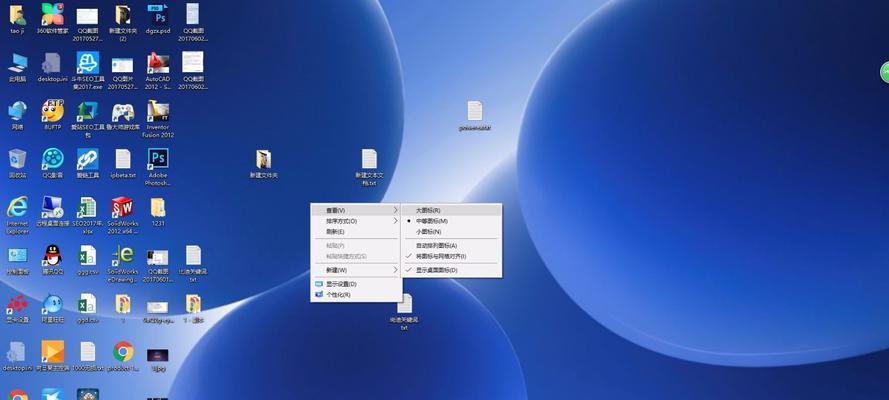Expand the 查看(V) submenu

356,210
